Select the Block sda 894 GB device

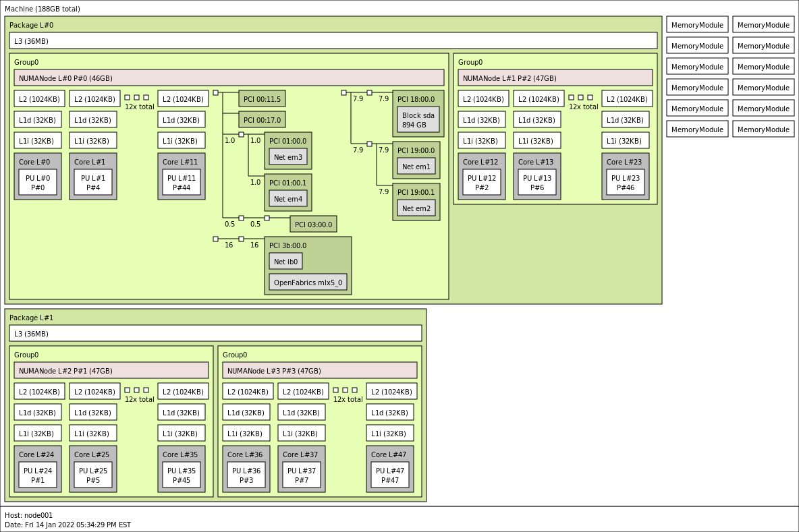click(418, 119)
